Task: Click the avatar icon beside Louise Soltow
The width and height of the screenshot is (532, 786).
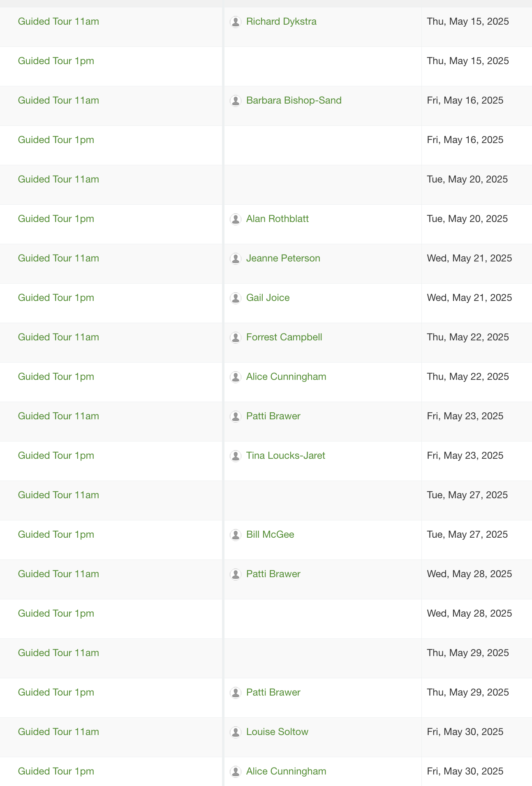Action: click(x=236, y=732)
